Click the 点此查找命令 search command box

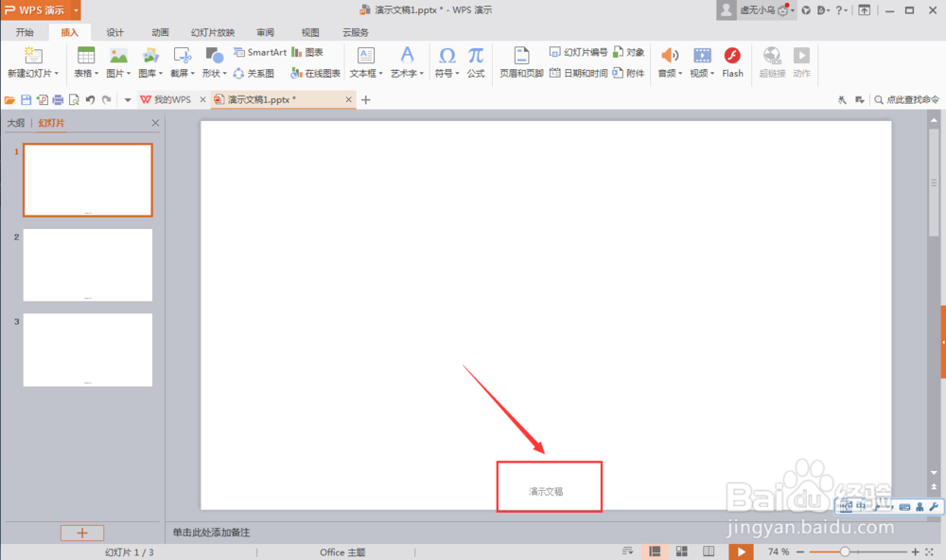tap(907, 99)
